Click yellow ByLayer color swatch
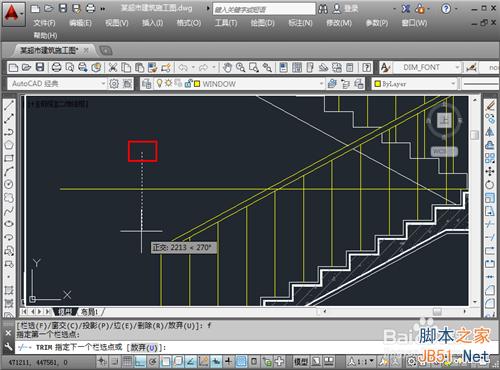The width and height of the screenshot is (500, 370). tap(378, 84)
